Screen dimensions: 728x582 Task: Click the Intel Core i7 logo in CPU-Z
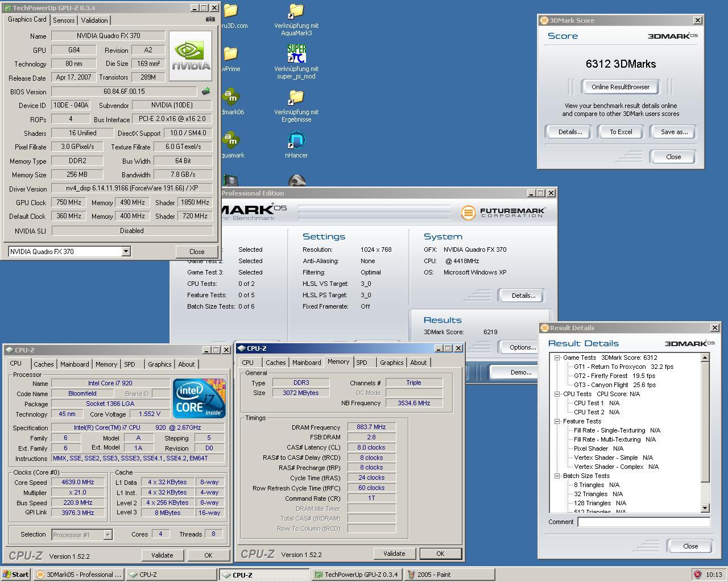point(199,398)
